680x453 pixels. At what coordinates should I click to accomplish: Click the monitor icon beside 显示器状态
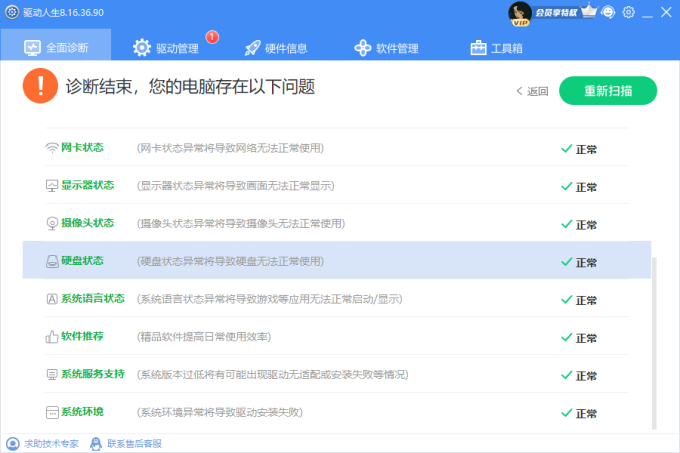click(x=52, y=186)
